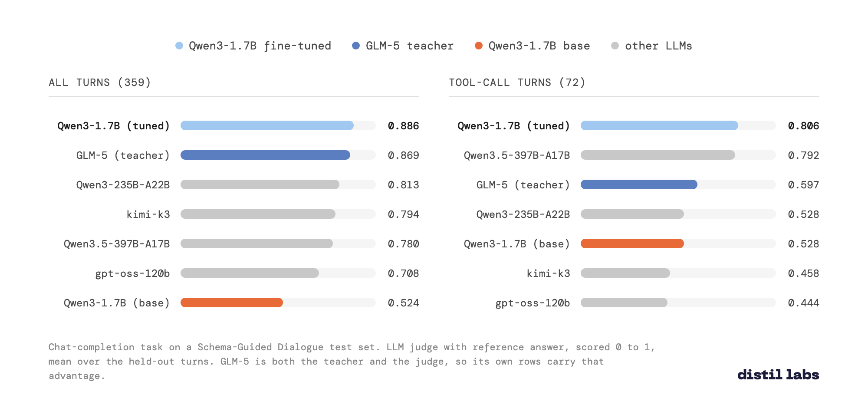Click the light blue Qwen3-1.7B fine-tuned legend dot
Viewport: 868px width, 408px height.
pyautogui.click(x=179, y=46)
